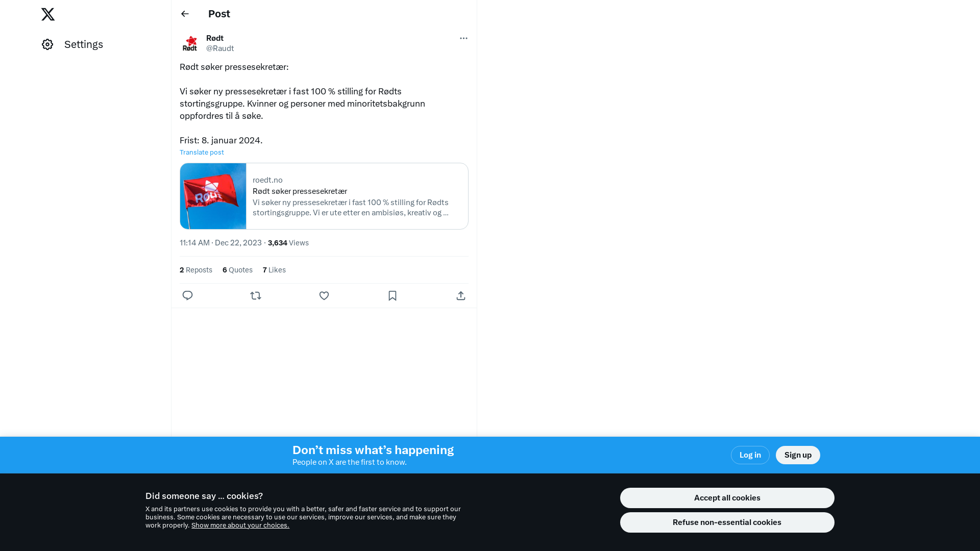The width and height of the screenshot is (980, 551).
Task: View the 2 Reposts list
Action: click(196, 270)
